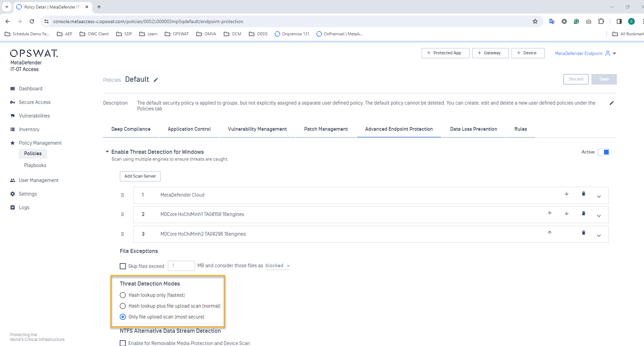Click the Grammarly extension icon
The height and width of the screenshot is (346, 644).
coord(577,21)
